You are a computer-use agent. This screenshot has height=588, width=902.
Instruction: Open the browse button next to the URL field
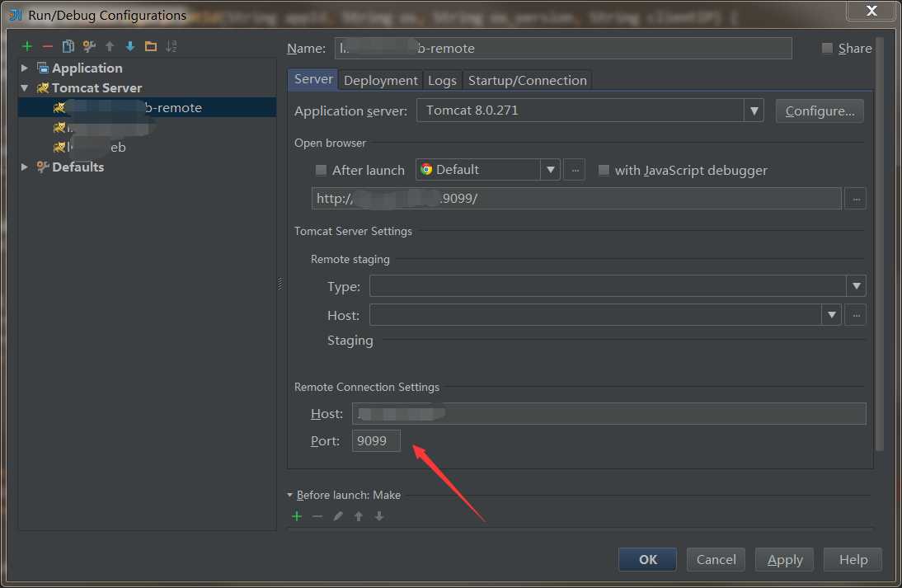[855, 199]
